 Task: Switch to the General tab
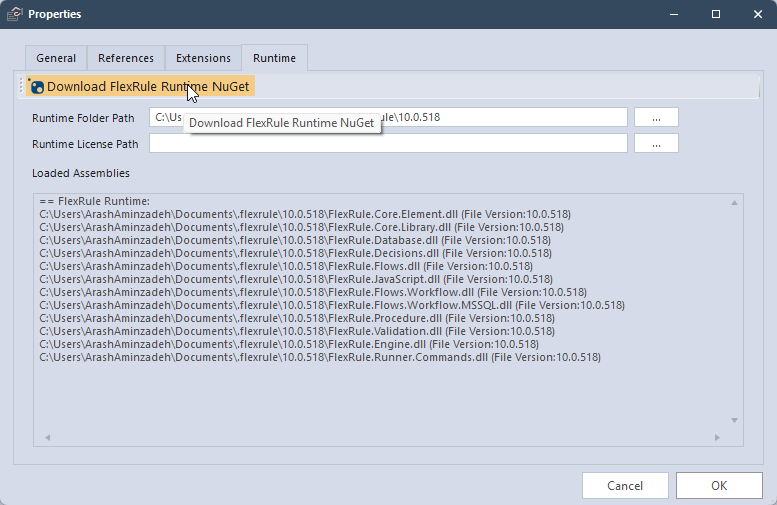tap(56, 58)
